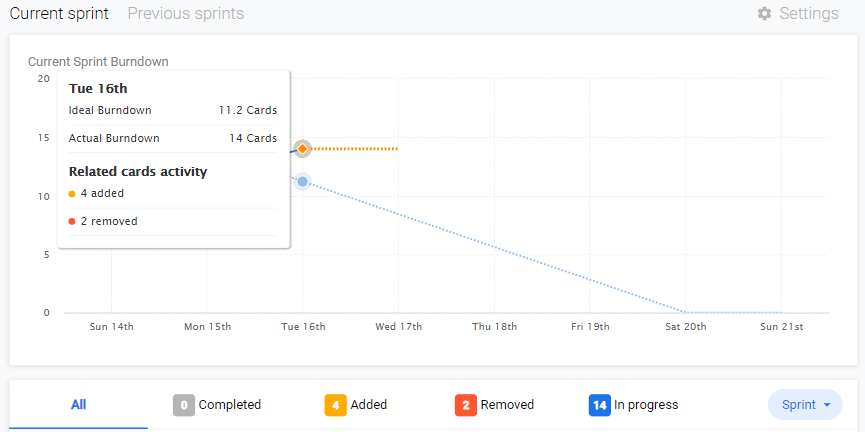Screen dimensions: 865x432
Task: Click the orange diamond Actual Burndown marker
Action: pos(302,149)
